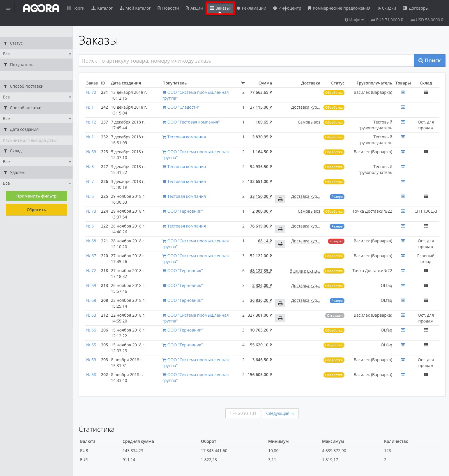Click sum 327 301,00 ₽
Screen dimensions: 449x476
(x=260, y=315)
